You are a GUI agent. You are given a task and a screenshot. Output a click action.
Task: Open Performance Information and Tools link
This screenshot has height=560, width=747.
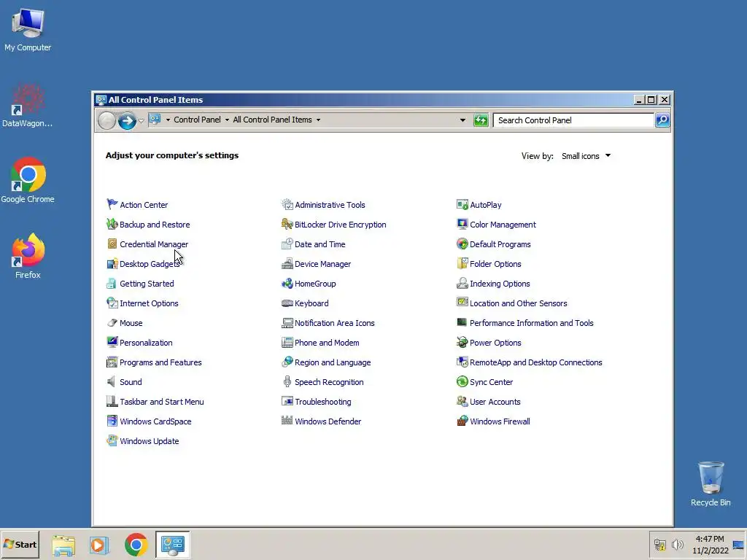(x=531, y=323)
